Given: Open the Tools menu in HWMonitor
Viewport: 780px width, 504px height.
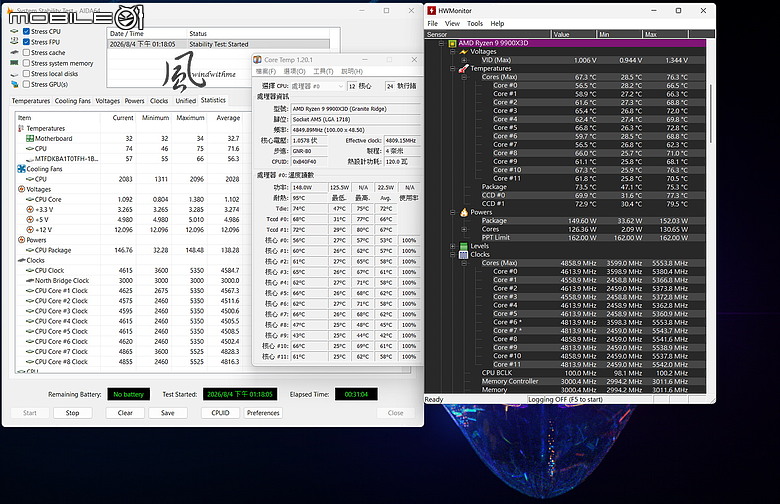Looking at the screenshot, I should coord(475,23).
